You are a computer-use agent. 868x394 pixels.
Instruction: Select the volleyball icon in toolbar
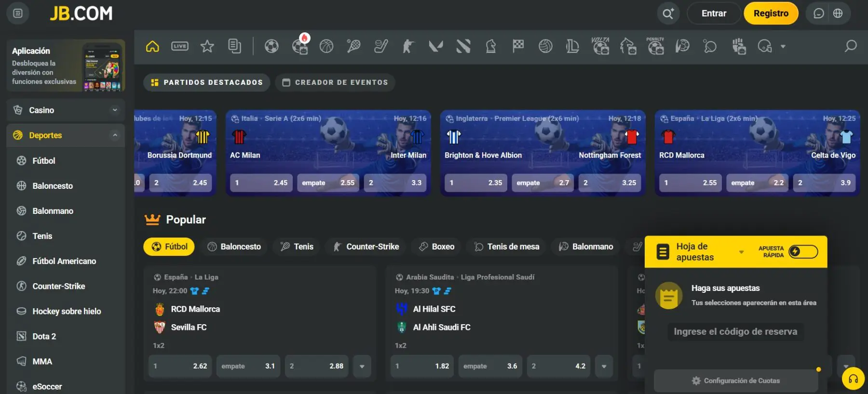pos(545,46)
